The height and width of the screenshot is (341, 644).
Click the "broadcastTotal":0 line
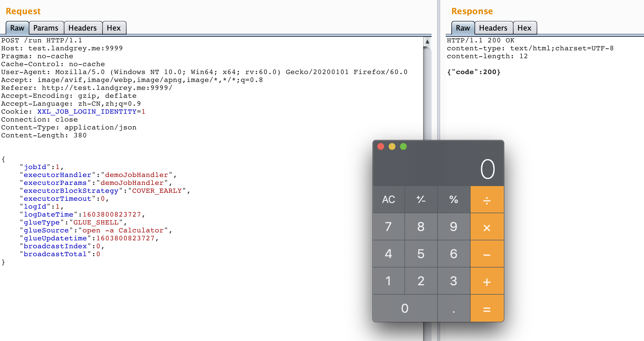coord(60,254)
